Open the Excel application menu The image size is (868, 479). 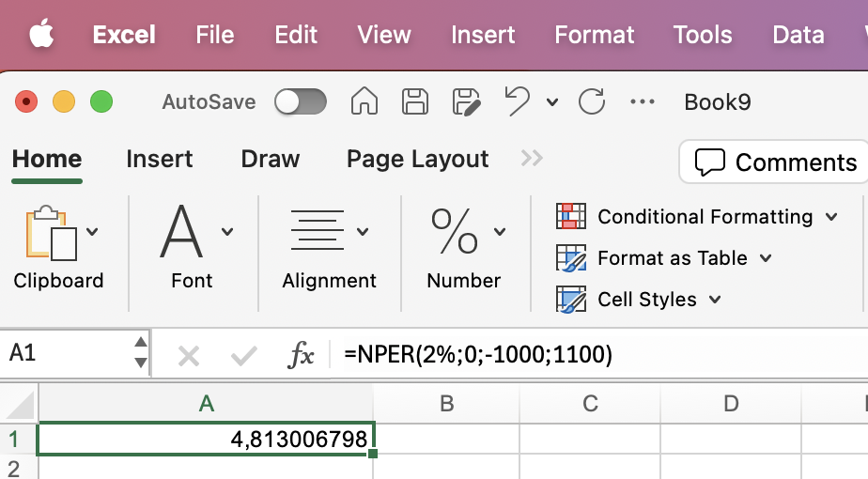coord(124,35)
